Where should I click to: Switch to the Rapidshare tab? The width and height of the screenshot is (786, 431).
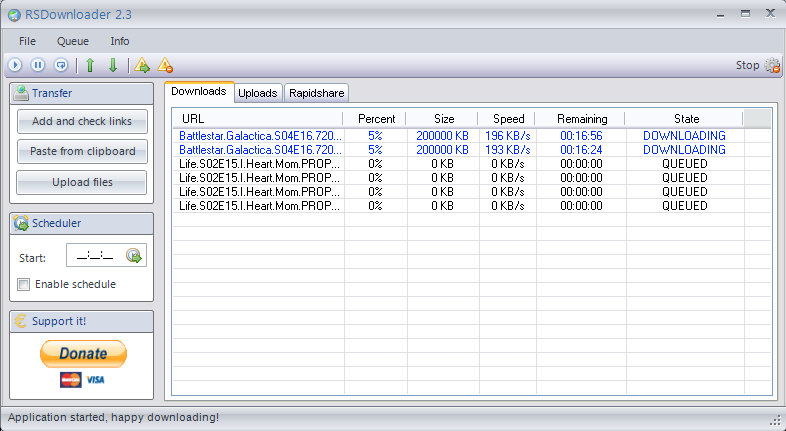[x=316, y=93]
